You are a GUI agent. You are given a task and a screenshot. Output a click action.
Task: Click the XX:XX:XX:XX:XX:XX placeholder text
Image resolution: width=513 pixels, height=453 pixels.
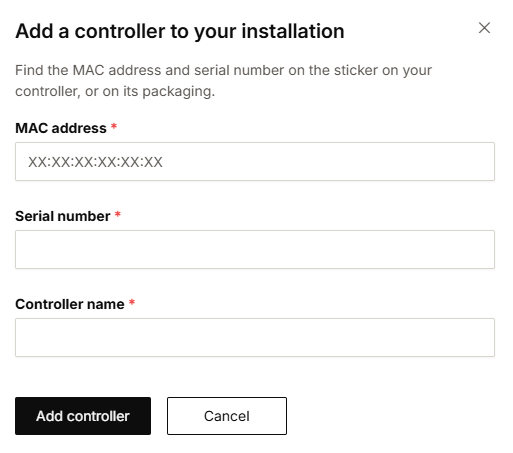tap(95, 162)
